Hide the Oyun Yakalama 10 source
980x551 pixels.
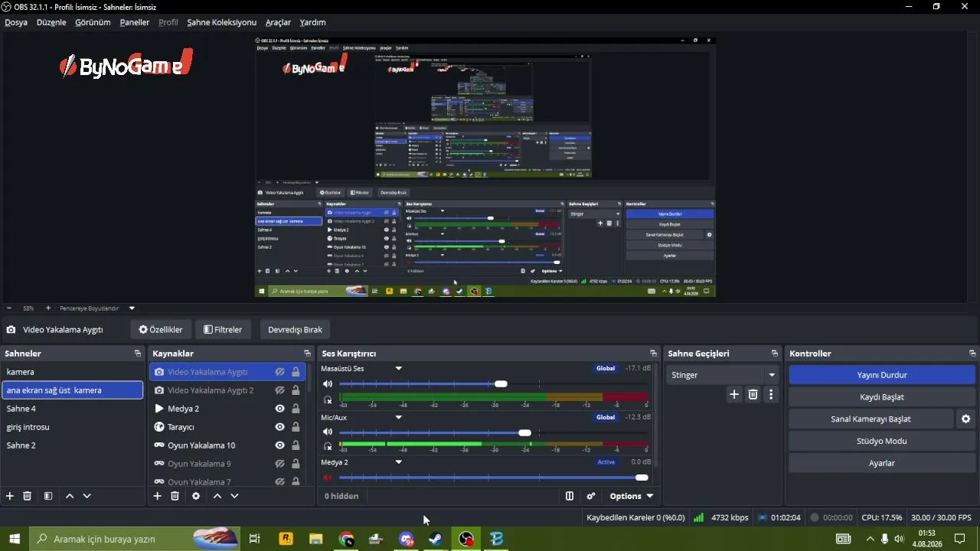(x=280, y=445)
